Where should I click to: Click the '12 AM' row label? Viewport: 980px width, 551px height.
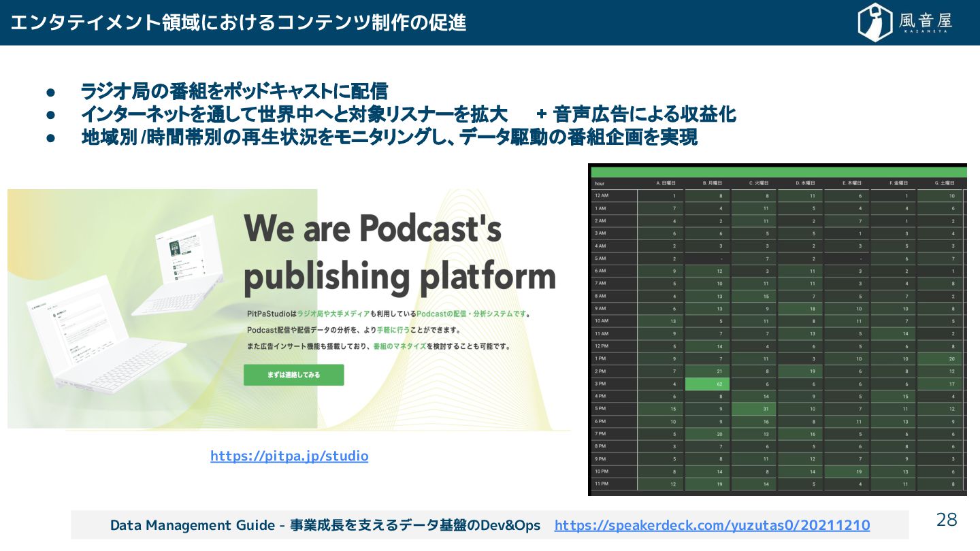pos(602,196)
